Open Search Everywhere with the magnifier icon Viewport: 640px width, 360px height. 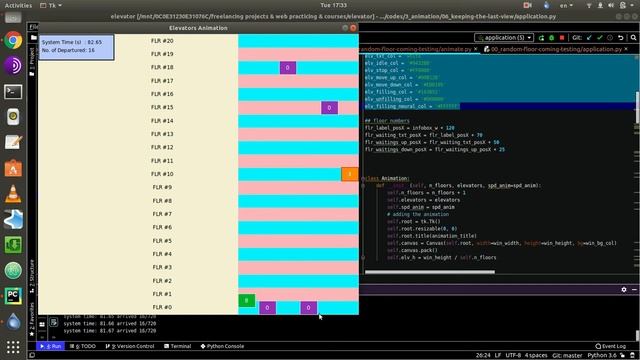633,38
